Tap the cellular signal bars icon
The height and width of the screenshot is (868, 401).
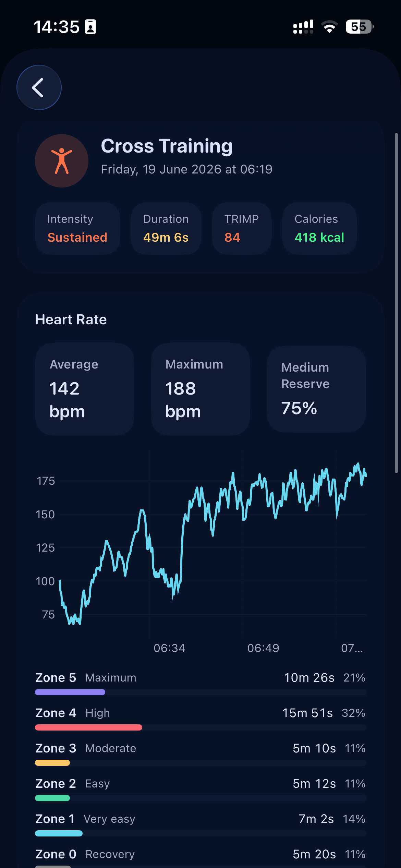pos(303,27)
